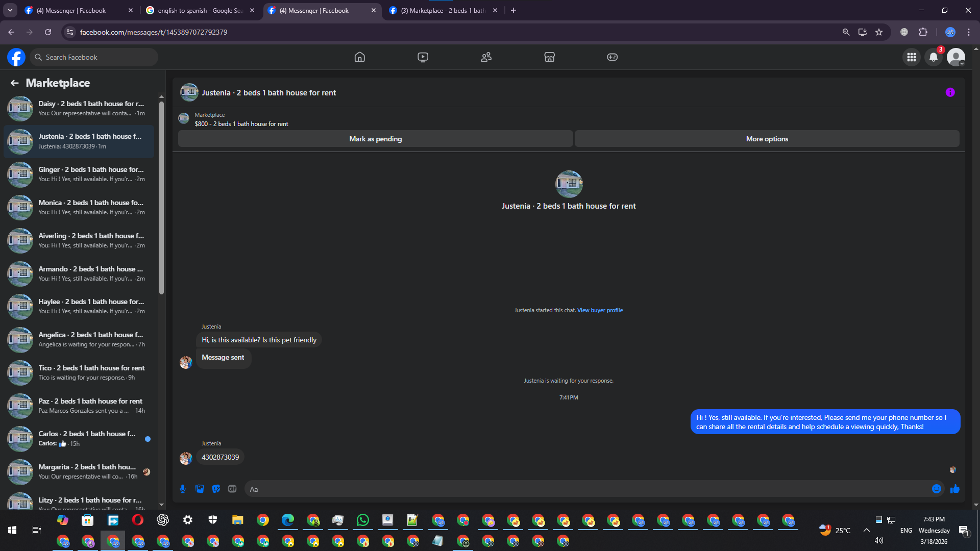Open conversation information purple icon
The image size is (980, 551).
click(x=950, y=92)
